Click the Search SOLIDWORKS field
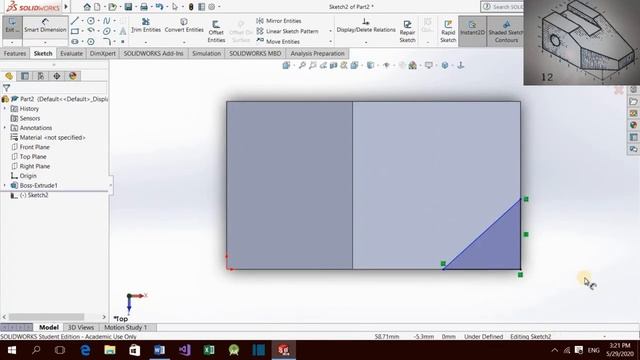This screenshot has height=360, width=640. click(x=502, y=7)
